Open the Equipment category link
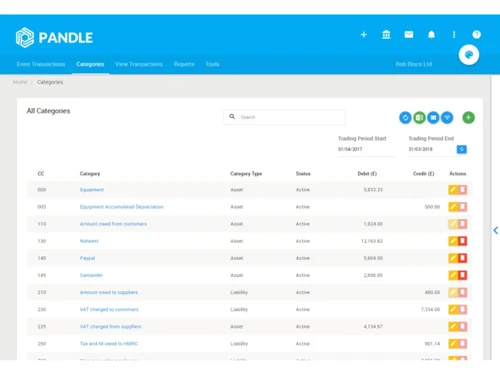The image size is (500, 375). coord(92,190)
